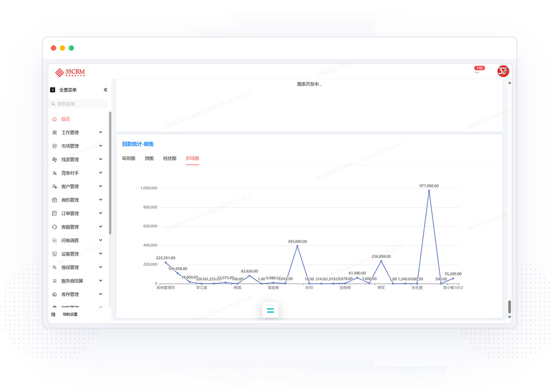This screenshot has height=392, width=553.
Task: Click the 回款统计-销售 title
Action: [x=138, y=144]
